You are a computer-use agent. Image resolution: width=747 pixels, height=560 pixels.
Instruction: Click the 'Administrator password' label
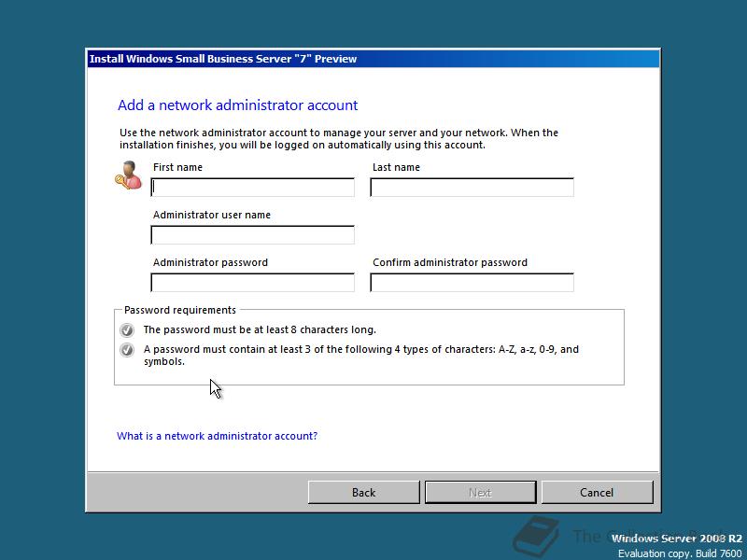(x=210, y=262)
